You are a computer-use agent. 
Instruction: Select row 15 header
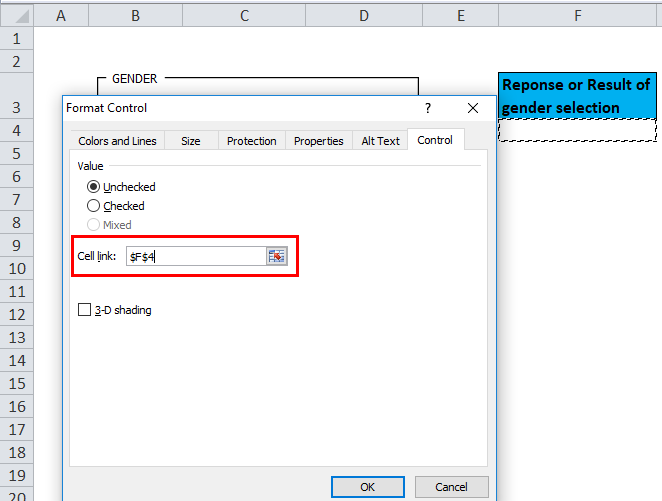click(x=17, y=383)
